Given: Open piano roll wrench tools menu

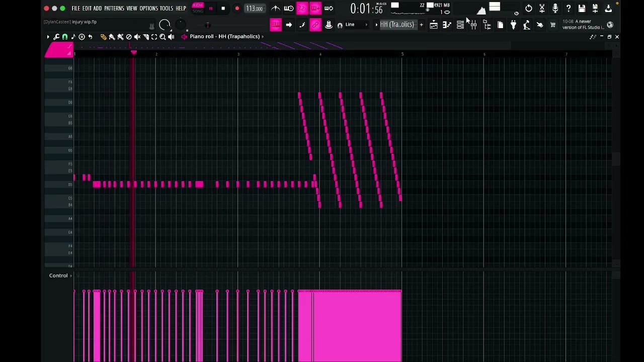Looking at the screenshot, I should pos(56,37).
